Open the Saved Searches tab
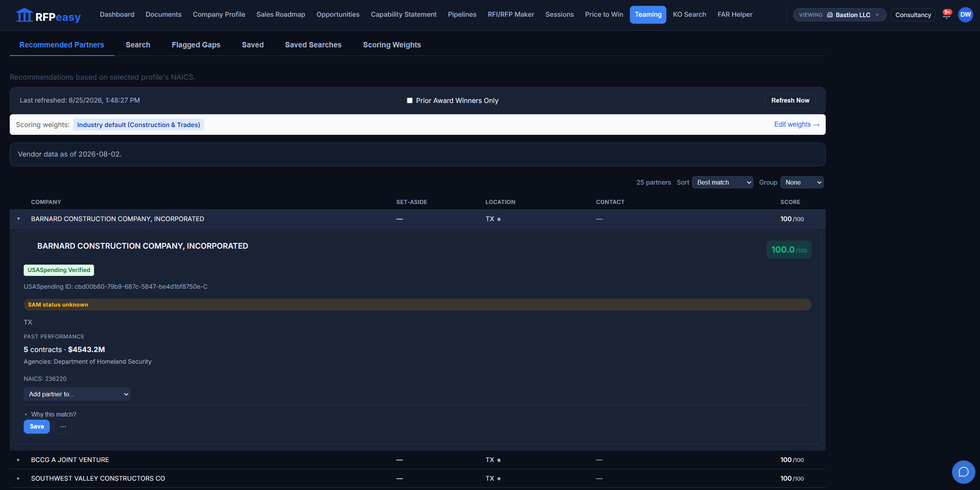The height and width of the screenshot is (490, 980). pyautogui.click(x=313, y=45)
